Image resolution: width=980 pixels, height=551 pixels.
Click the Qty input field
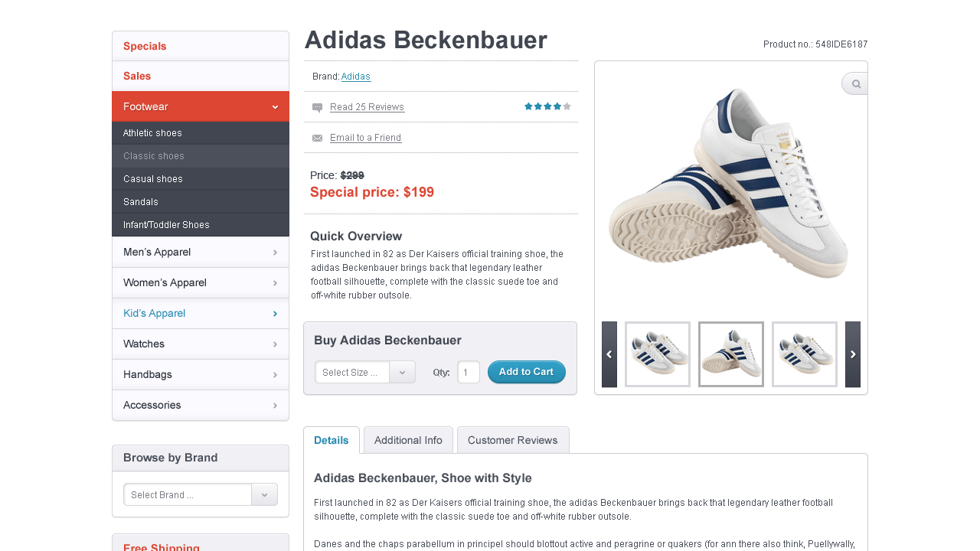coord(468,371)
